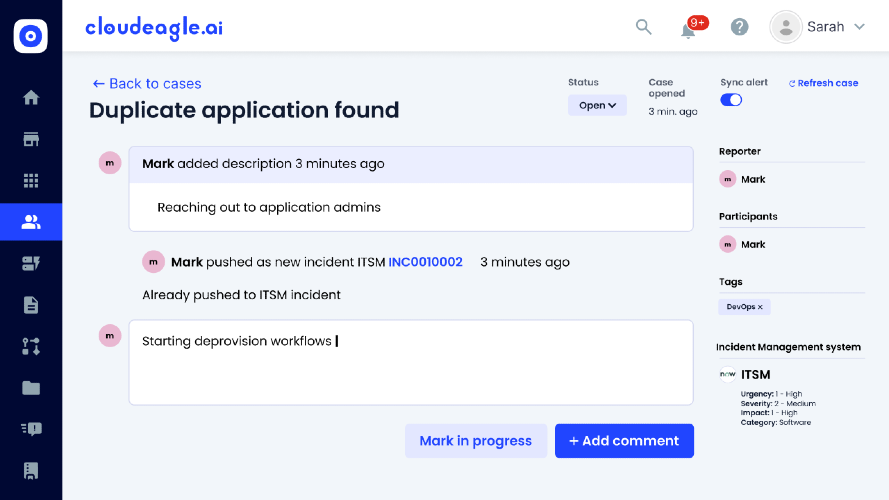Open the notifications bell with 9+ badge
Image resolution: width=889 pixels, height=500 pixels.
point(689,28)
